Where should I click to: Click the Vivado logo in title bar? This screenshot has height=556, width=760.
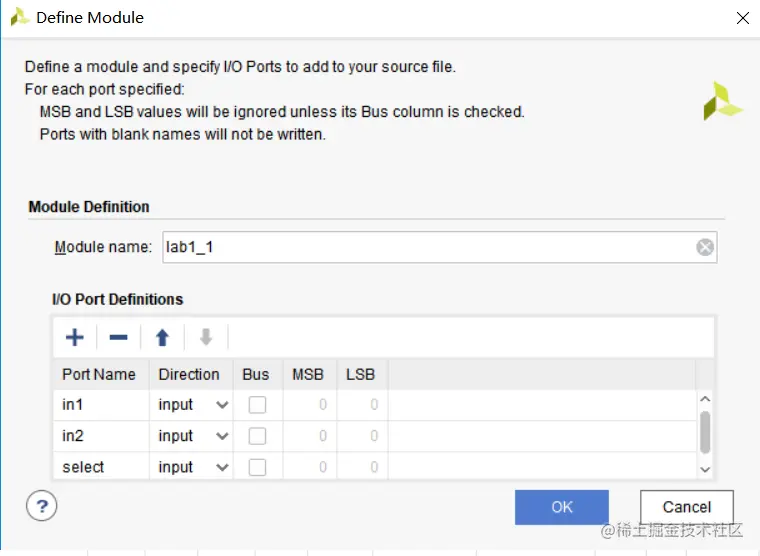[20, 17]
